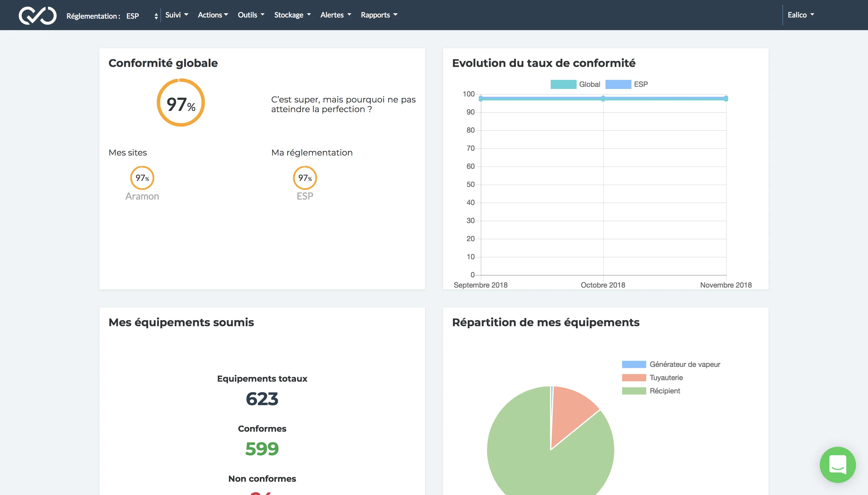The image size is (868, 495).
Task: Click the Novembre 2018 axis label
Action: click(x=726, y=285)
